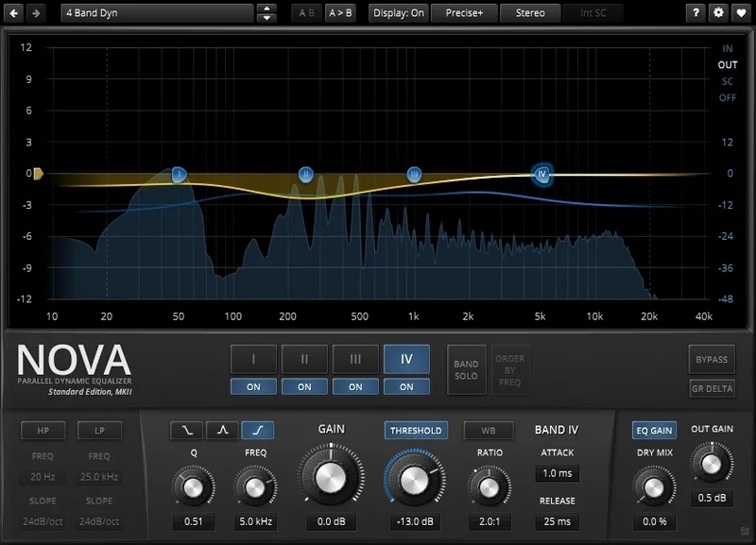Click the Bypass button
This screenshot has height=545, width=756.
click(x=712, y=359)
